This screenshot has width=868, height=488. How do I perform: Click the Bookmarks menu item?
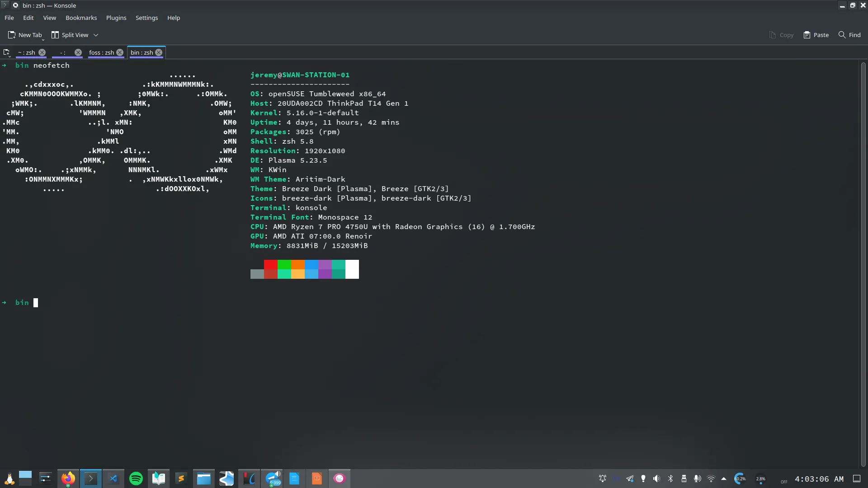pos(82,17)
